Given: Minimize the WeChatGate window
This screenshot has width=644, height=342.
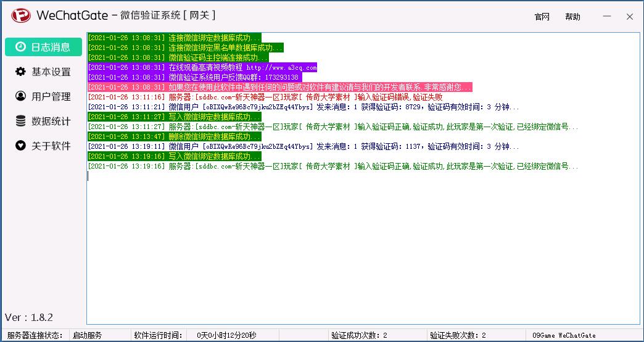Looking at the screenshot, I should (606, 17).
